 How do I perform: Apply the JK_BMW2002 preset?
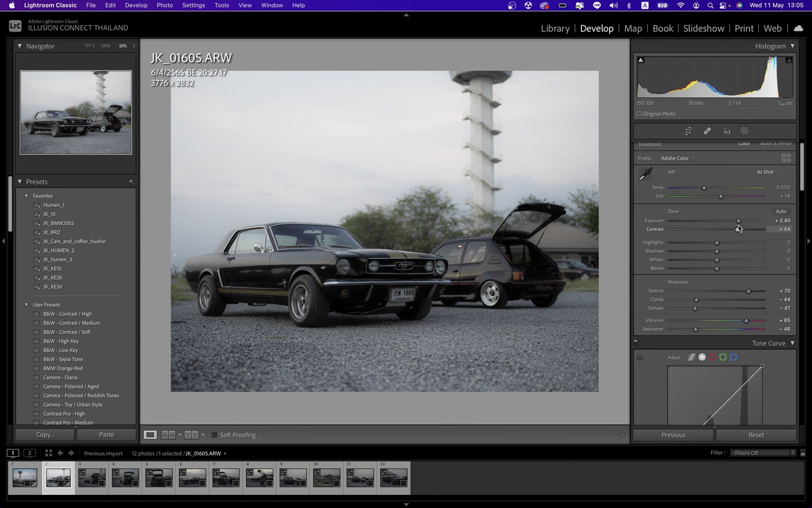tap(58, 223)
